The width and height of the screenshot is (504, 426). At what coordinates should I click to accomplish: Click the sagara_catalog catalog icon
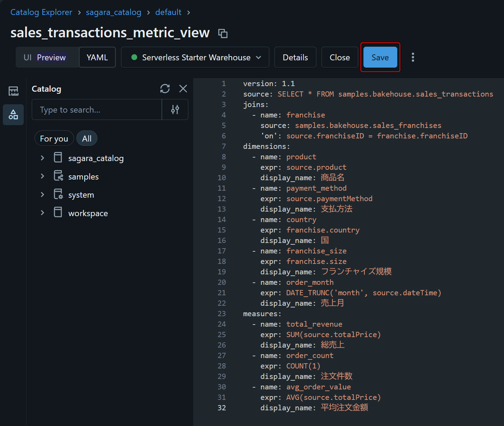coord(58,158)
